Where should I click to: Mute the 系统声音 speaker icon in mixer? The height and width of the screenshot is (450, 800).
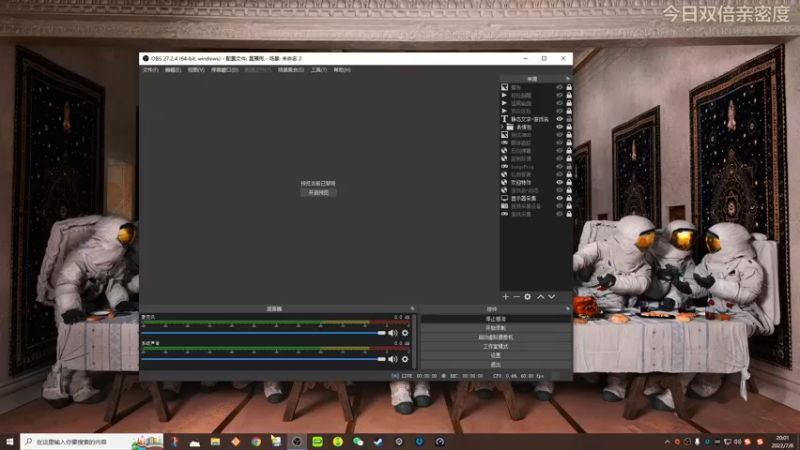tap(392, 359)
